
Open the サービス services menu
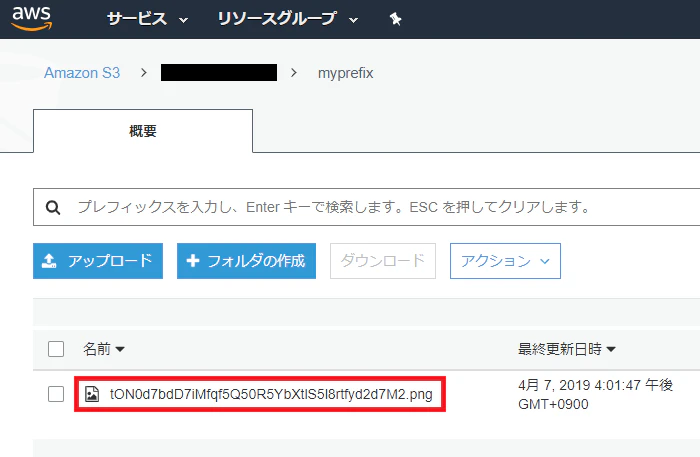pyautogui.click(x=147, y=19)
